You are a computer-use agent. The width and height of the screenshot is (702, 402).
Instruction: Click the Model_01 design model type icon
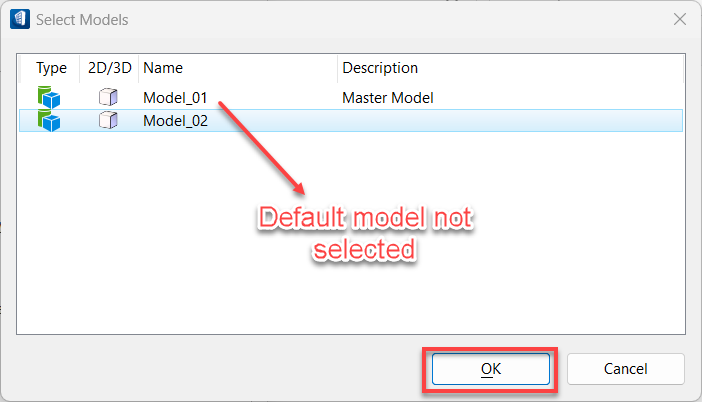pos(49,97)
